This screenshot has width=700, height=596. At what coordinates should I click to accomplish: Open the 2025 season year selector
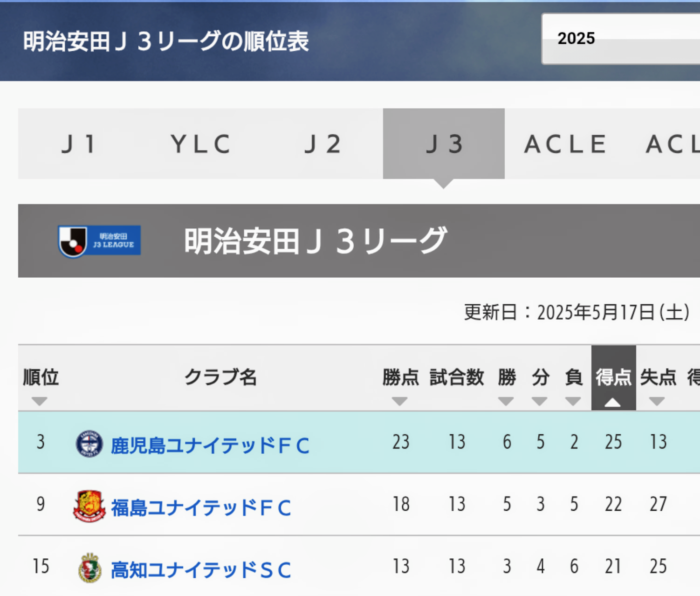pyautogui.click(x=621, y=39)
